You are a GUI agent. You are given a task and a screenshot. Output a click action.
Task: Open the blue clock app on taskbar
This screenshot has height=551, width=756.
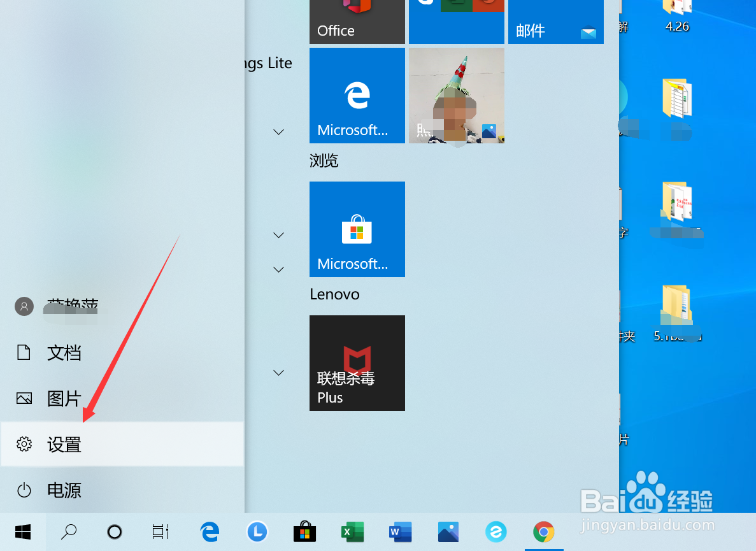tap(257, 532)
